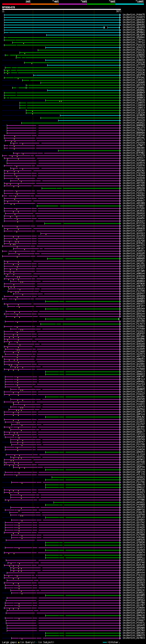This screenshot has height=644, width=146.
Task: Click the purple ~60% identity legend bar
Action: click(x=73, y=4)
